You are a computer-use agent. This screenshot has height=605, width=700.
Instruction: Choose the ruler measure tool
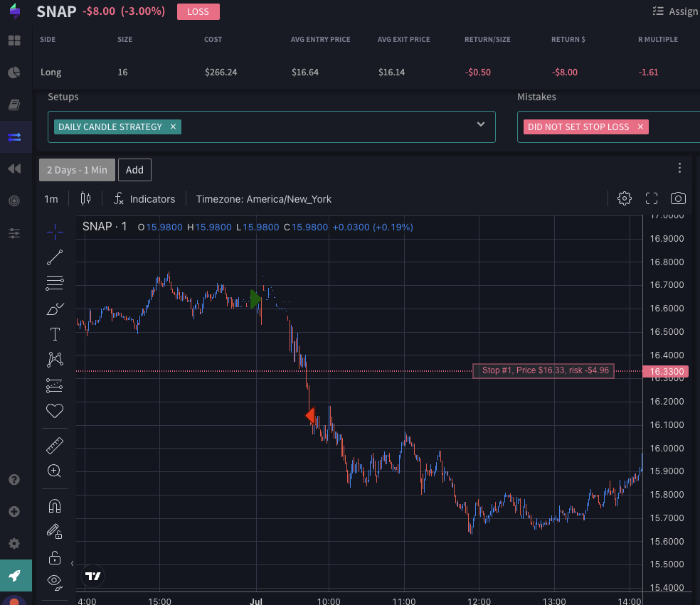[55, 446]
